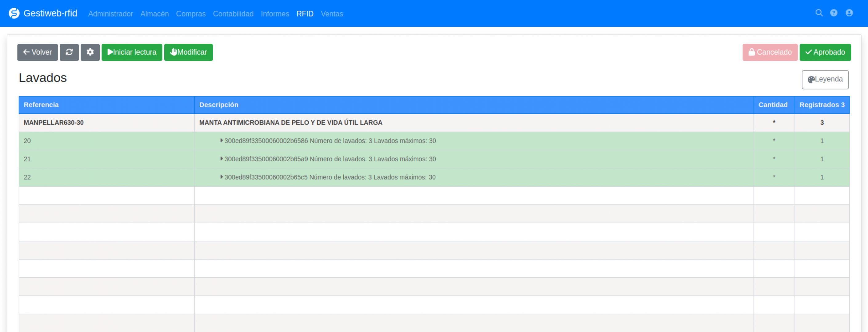This screenshot has width=868, height=332.
Task: Show the Leyenda color legend
Action: pos(825,79)
